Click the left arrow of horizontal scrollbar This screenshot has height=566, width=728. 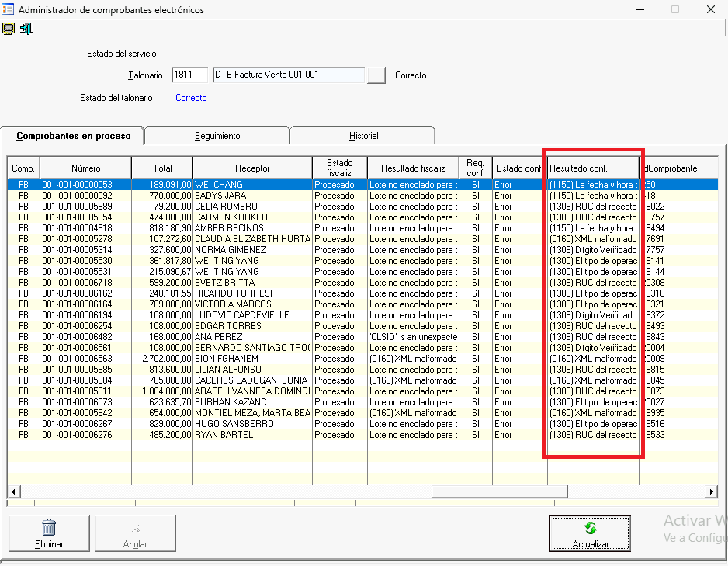coord(13,491)
